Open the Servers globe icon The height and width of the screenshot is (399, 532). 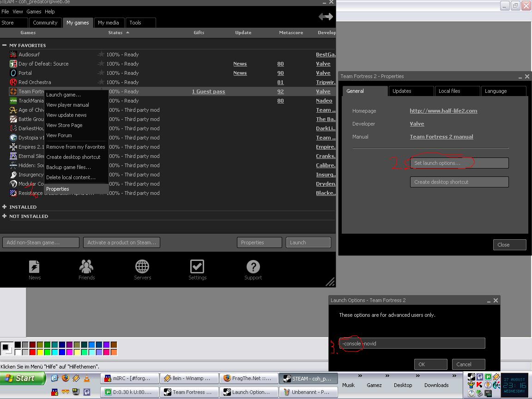(142, 267)
